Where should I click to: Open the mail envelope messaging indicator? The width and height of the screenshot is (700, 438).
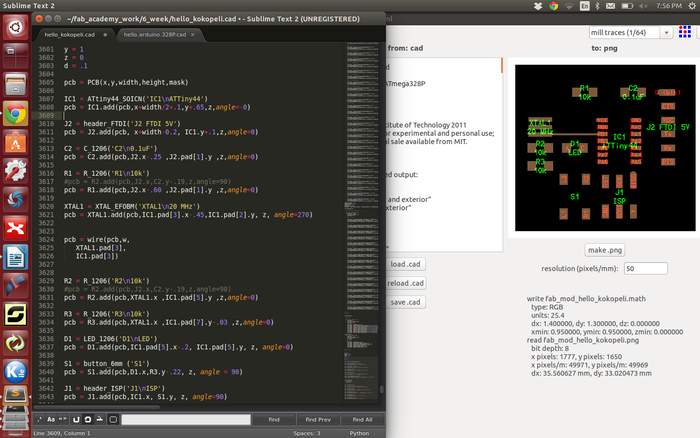(610, 6)
